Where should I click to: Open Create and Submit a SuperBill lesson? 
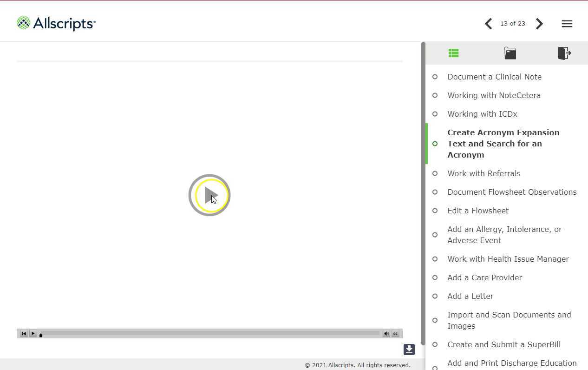504,344
